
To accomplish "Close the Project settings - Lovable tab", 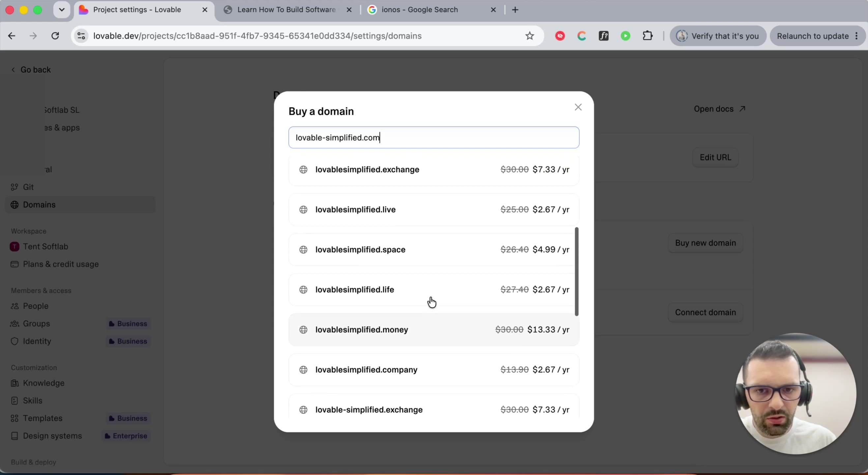I will (x=205, y=10).
